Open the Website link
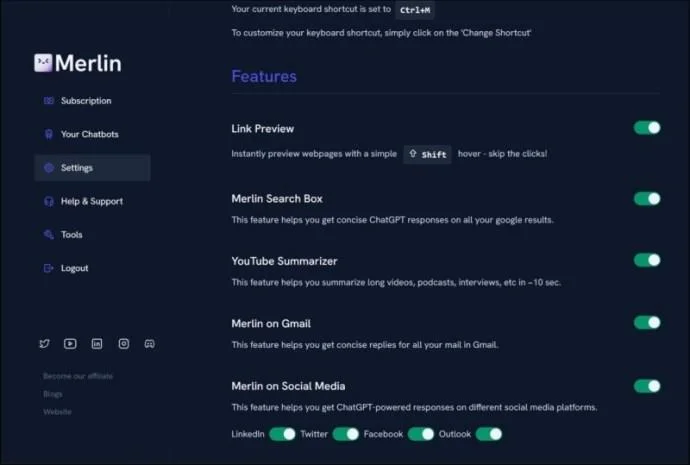690x465 pixels. point(57,412)
